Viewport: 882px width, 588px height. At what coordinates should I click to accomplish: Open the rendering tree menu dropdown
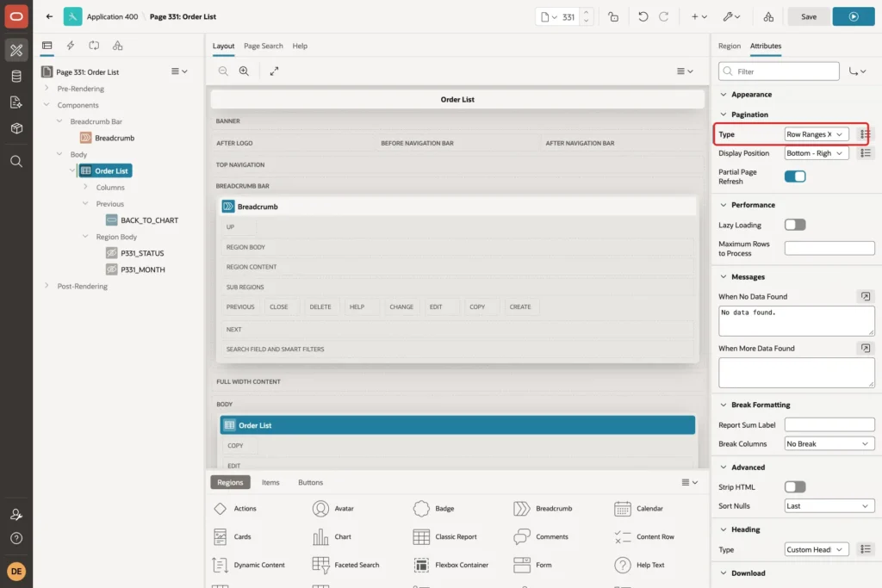(x=179, y=71)
